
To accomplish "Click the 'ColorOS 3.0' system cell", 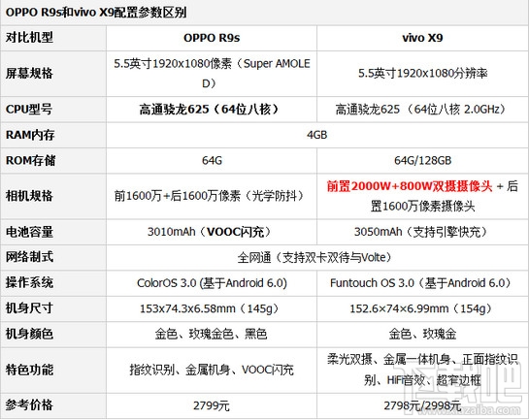I will (x=212, y=283).
